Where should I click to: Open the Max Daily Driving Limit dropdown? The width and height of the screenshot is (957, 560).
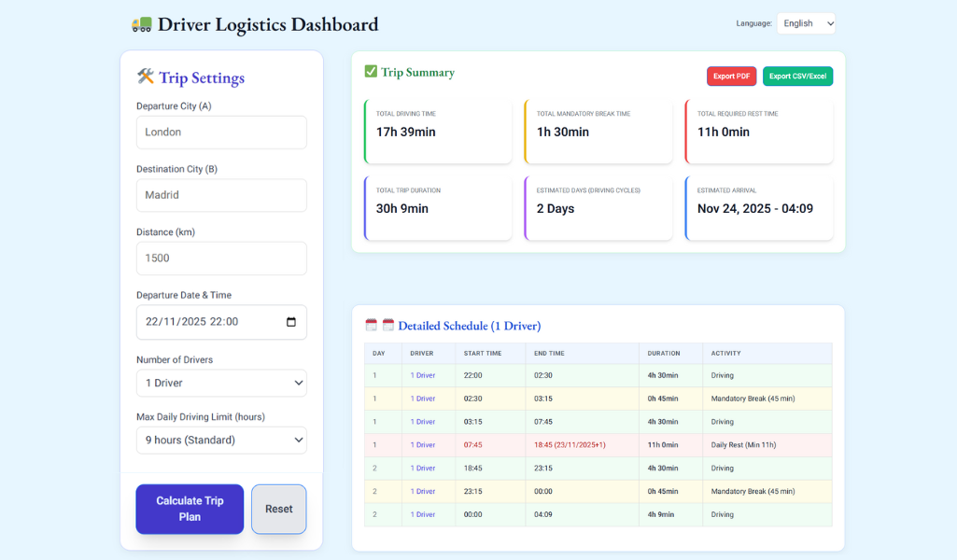click(221, 440)
